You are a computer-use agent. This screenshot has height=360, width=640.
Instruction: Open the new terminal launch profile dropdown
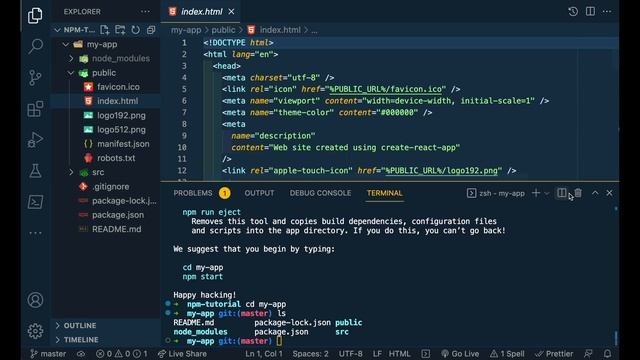(547, 193)
